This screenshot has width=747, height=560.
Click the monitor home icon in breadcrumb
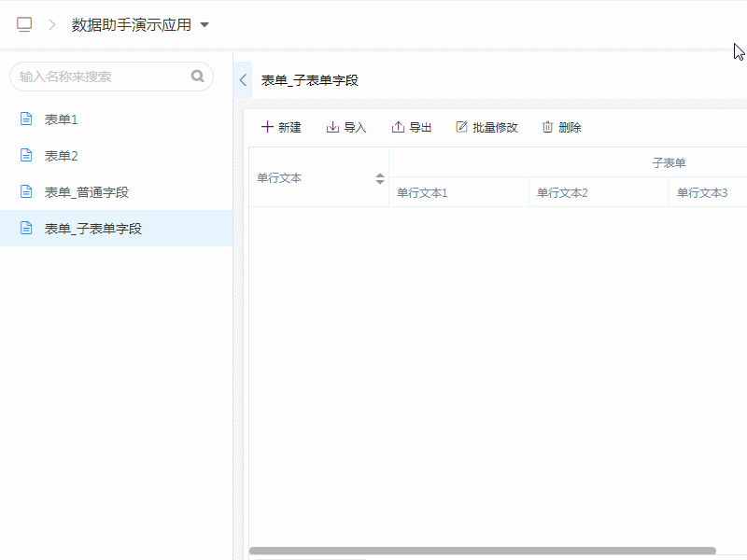[x=24, y=25]
